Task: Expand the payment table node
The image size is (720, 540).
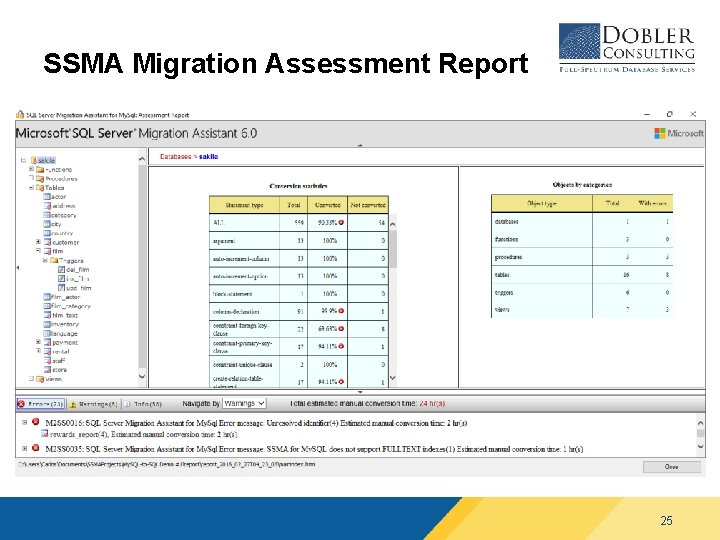Action: click(x=39, y=342)
